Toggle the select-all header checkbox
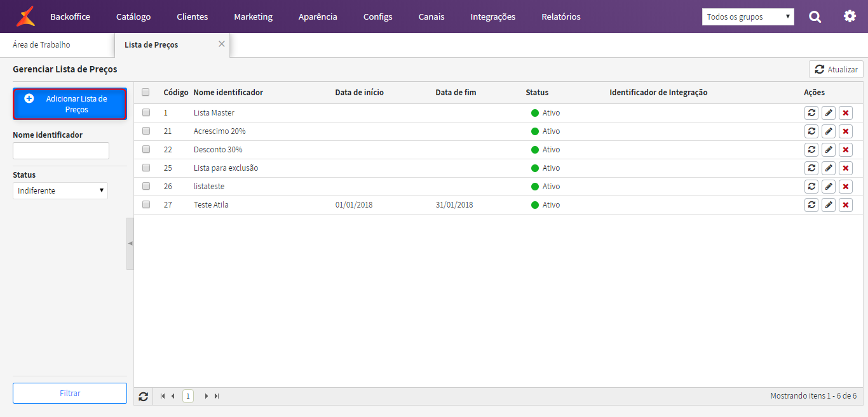The height and width of the screenshot is (417, 868). click(x=146, y=92)
